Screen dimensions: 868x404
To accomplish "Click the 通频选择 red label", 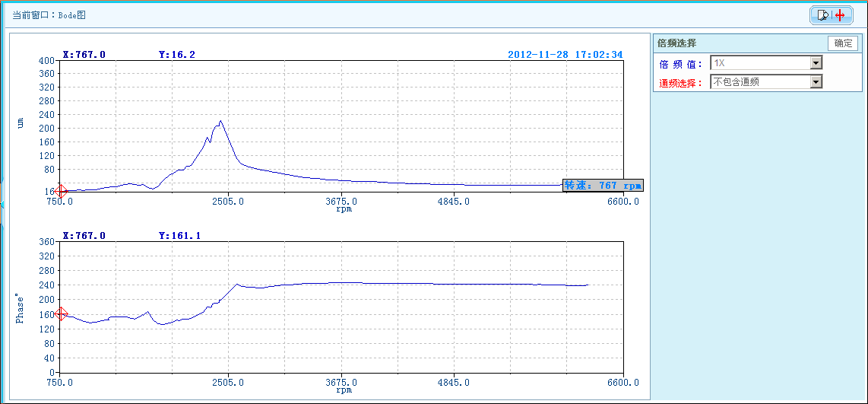I will point(681,82).
